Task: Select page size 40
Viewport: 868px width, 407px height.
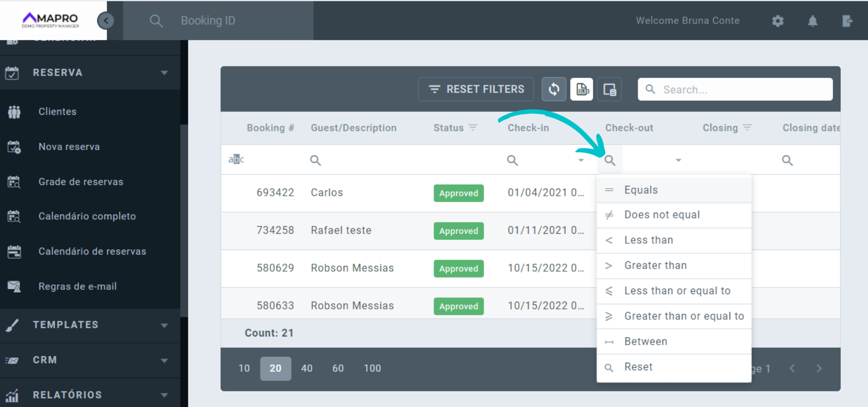Action: coord(307,368)
